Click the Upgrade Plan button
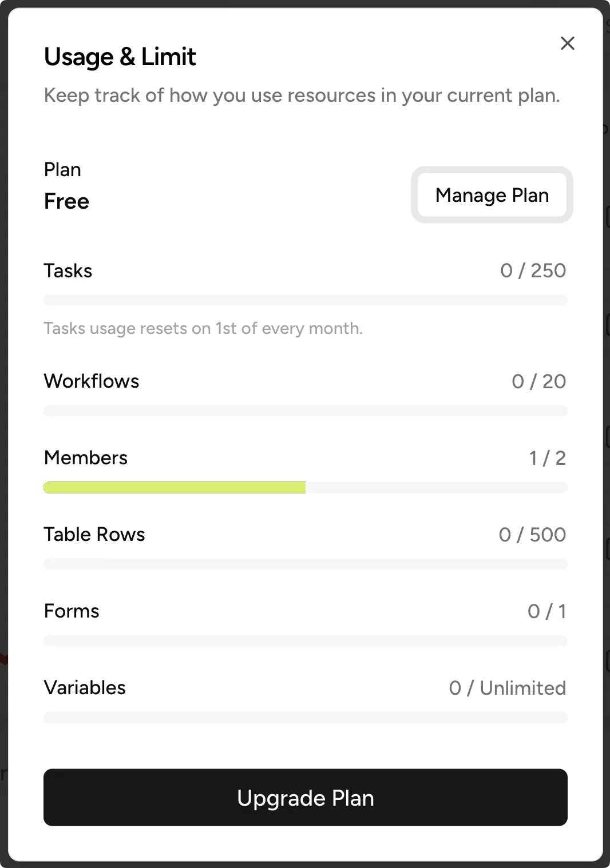This screenshot has width=610, height=868. pos(306,797)
